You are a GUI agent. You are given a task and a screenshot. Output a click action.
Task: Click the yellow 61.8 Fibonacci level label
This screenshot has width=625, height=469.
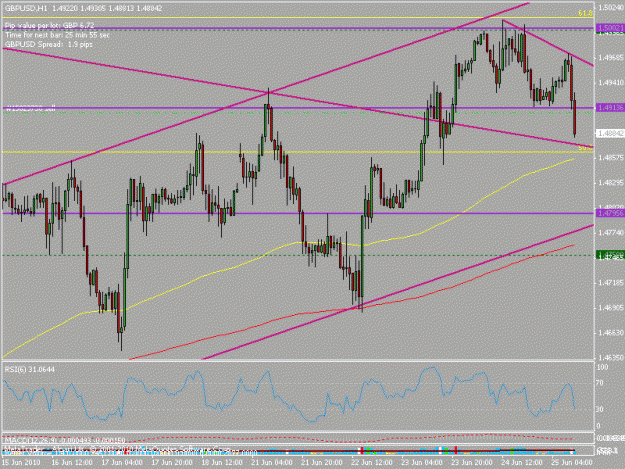coord(585,13)
